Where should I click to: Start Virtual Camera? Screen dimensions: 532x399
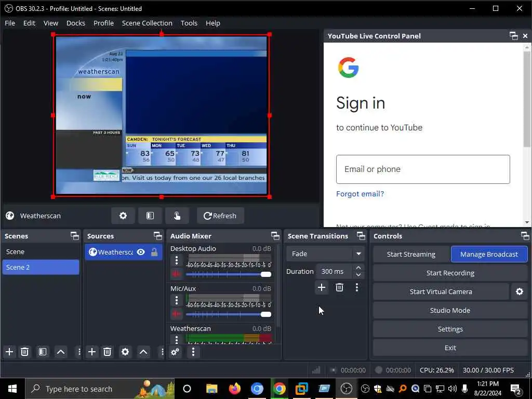[441, 292]
